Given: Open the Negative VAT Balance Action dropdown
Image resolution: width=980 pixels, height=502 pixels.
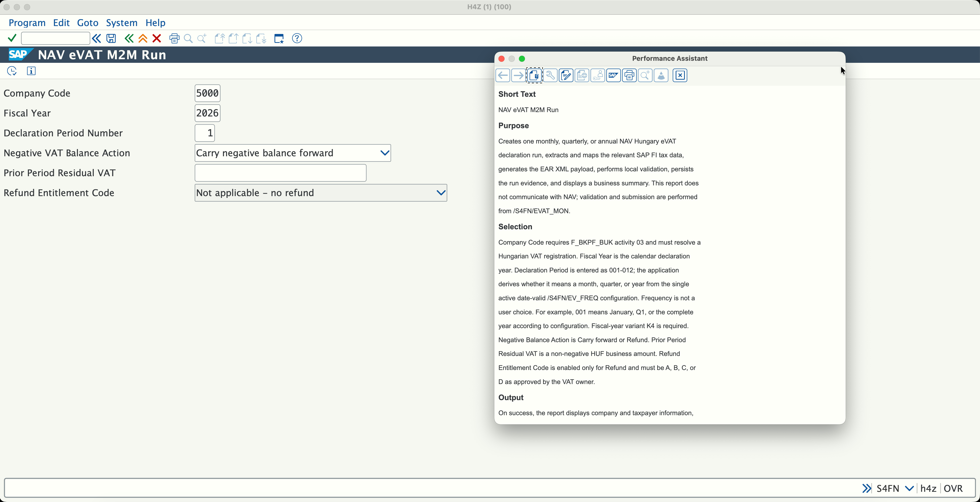Looking at the screenshot, I should pos(385,153).
